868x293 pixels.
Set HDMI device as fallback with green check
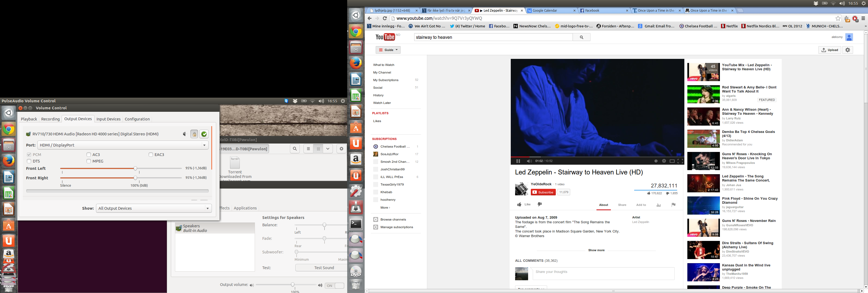204,134
